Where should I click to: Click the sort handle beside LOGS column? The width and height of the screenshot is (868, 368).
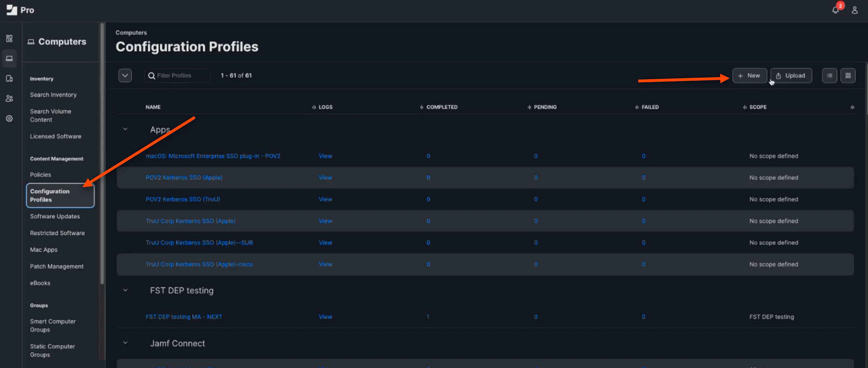(x=314, y=107)
